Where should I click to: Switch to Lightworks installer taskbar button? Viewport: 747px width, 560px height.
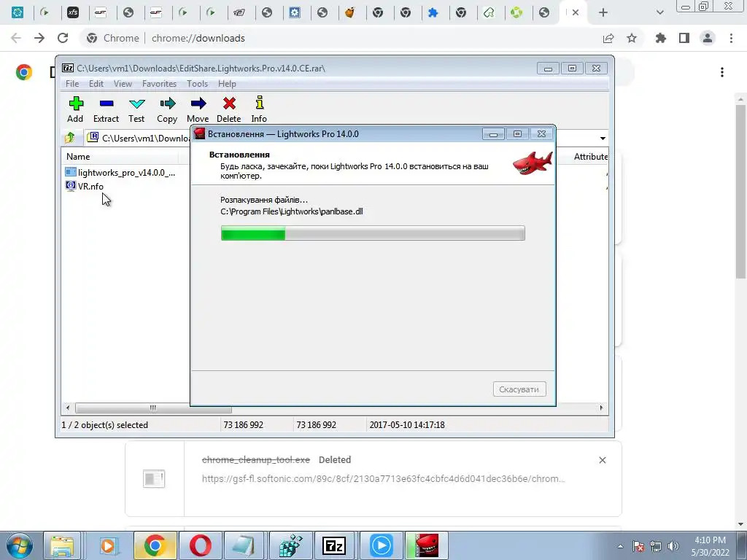pyautogui.click(x=426, y=545)
